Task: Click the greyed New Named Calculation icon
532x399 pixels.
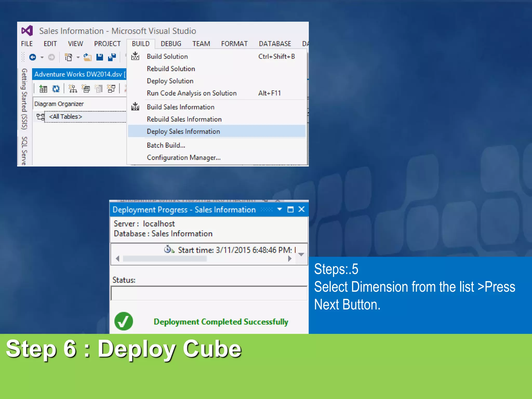Action: tap(98, 89)
